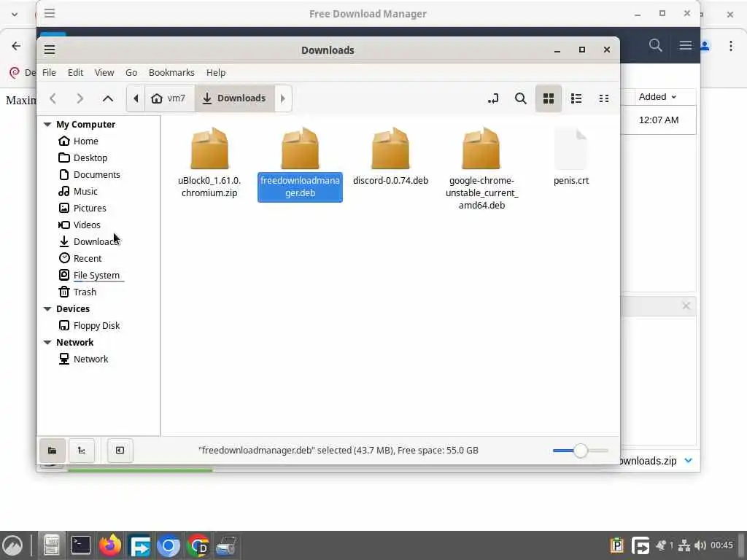Select freedownloadmanager.deb package icon

coord(300,149)
